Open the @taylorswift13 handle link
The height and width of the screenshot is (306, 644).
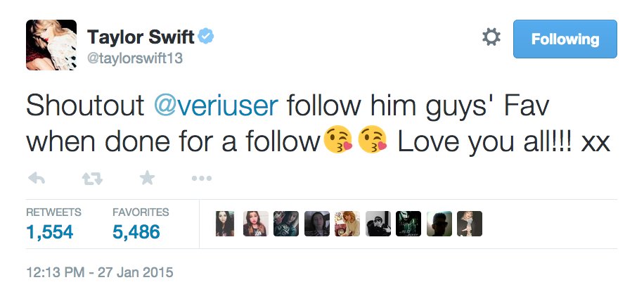click(x=135, y=58)
